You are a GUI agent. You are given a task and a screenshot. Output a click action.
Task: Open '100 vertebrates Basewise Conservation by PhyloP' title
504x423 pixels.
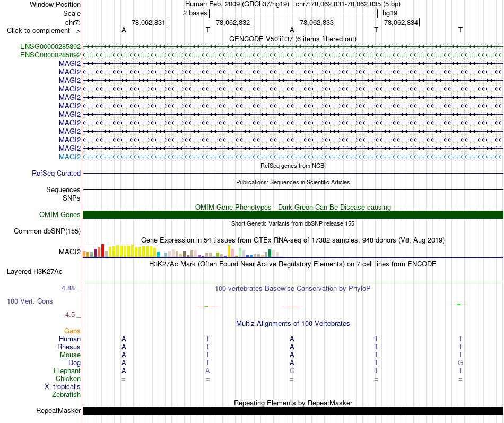(293, 289)
